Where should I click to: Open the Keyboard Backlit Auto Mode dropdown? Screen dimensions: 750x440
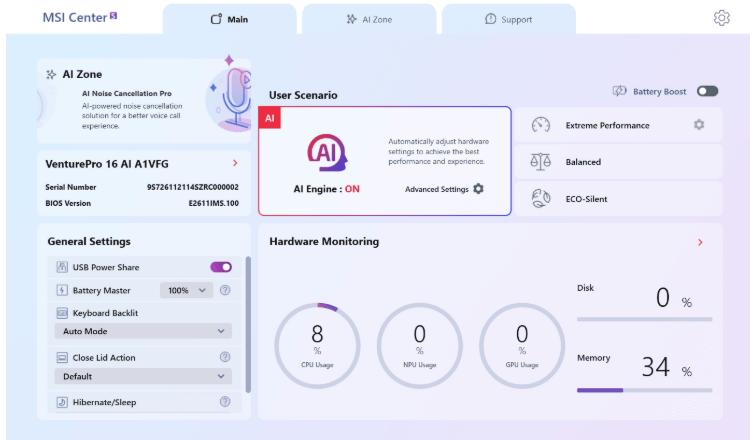pos(143,331)
